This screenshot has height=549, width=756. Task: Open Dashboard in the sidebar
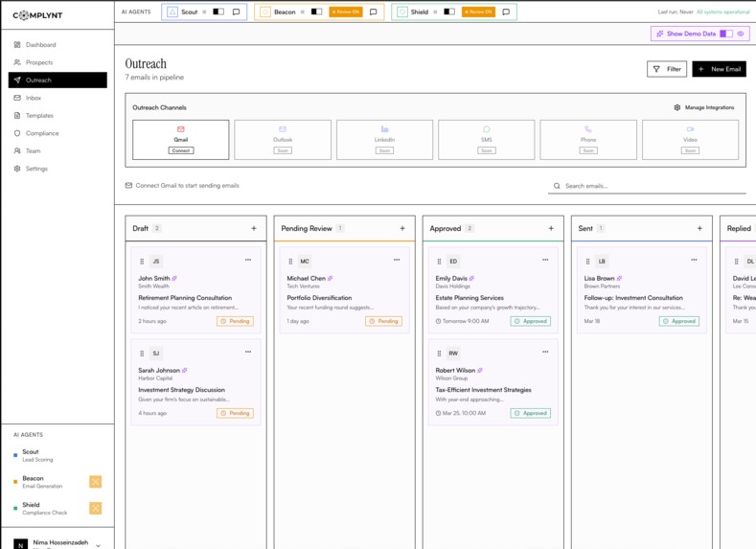pos(57,45)
